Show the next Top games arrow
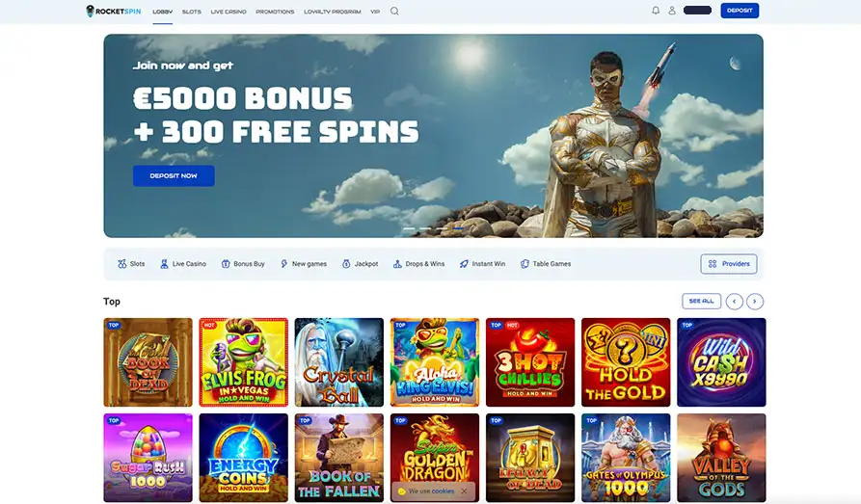 [755, 302]
